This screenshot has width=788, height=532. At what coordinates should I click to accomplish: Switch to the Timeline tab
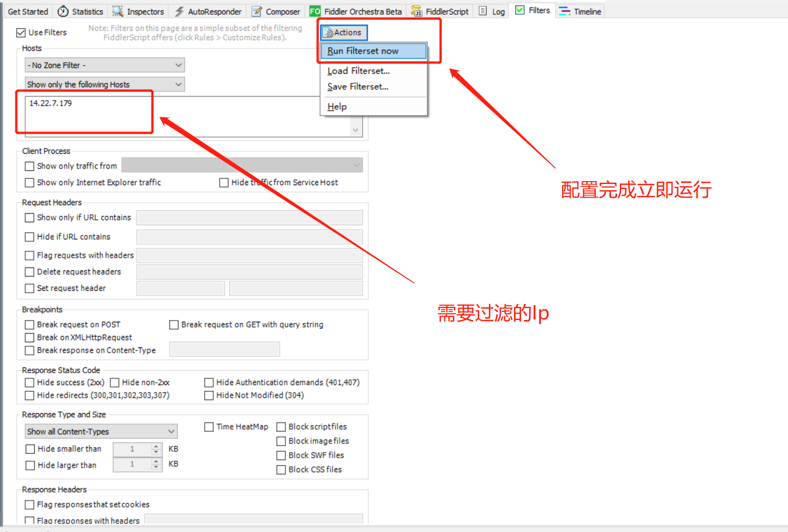click(x=580, y=11)
